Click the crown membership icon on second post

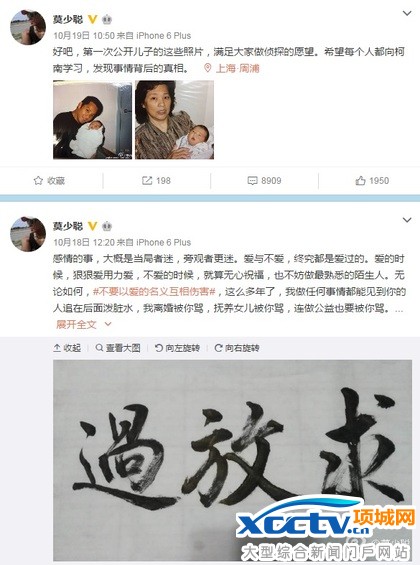tap(107, 226)
